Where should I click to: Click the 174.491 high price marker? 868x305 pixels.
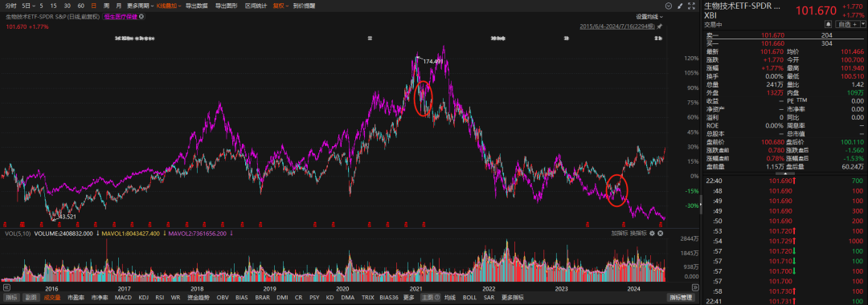tap(433, 61)
